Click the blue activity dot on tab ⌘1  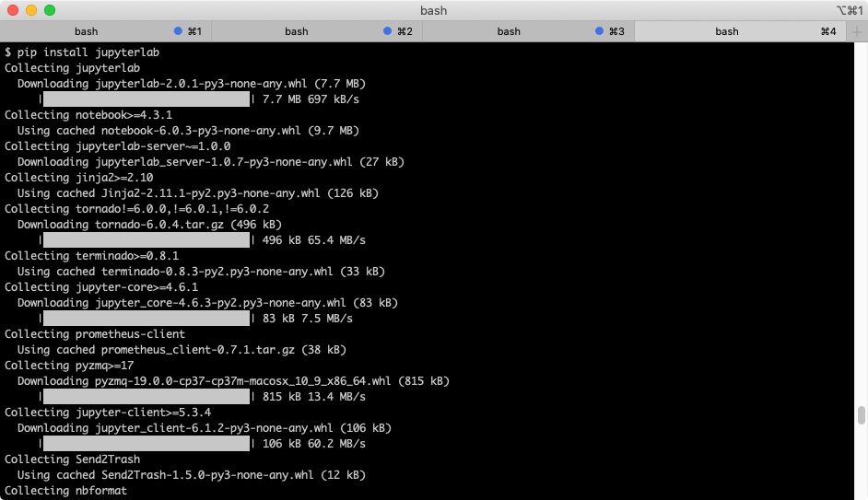pos(178,31)
